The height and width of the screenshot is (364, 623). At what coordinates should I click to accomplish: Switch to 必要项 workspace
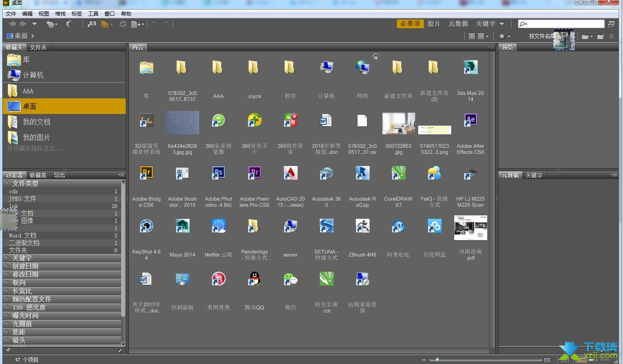tap(410, 23)
